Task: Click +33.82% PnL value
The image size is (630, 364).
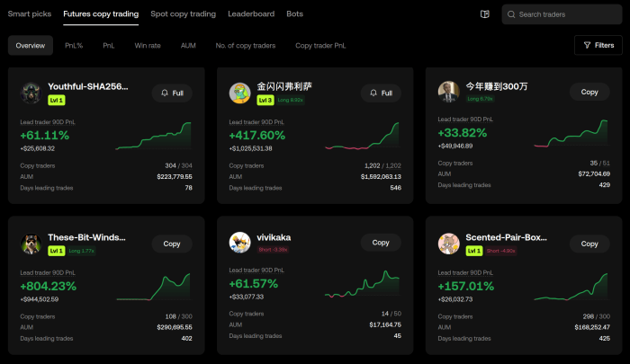Action: pos(462,133)
